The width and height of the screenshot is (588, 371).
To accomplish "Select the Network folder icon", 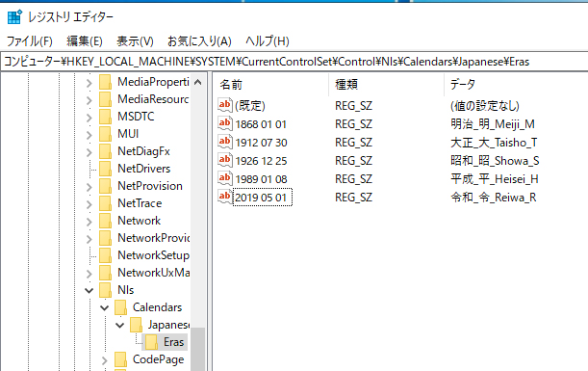I will [x=105, y=221].
